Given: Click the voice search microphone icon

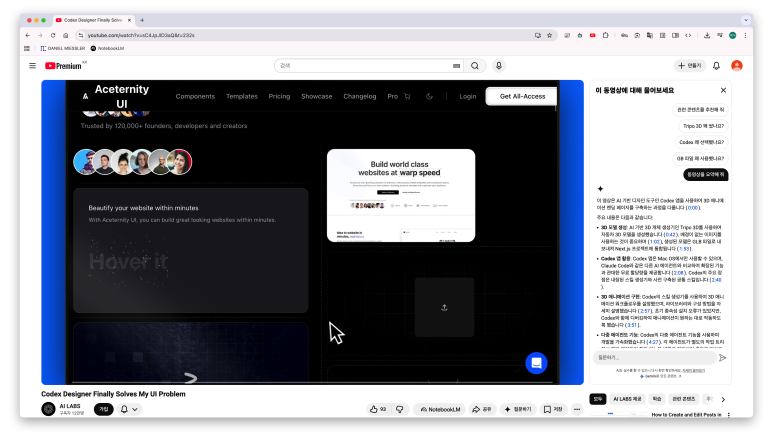Looking at the screenshot, I should (498, 66).
